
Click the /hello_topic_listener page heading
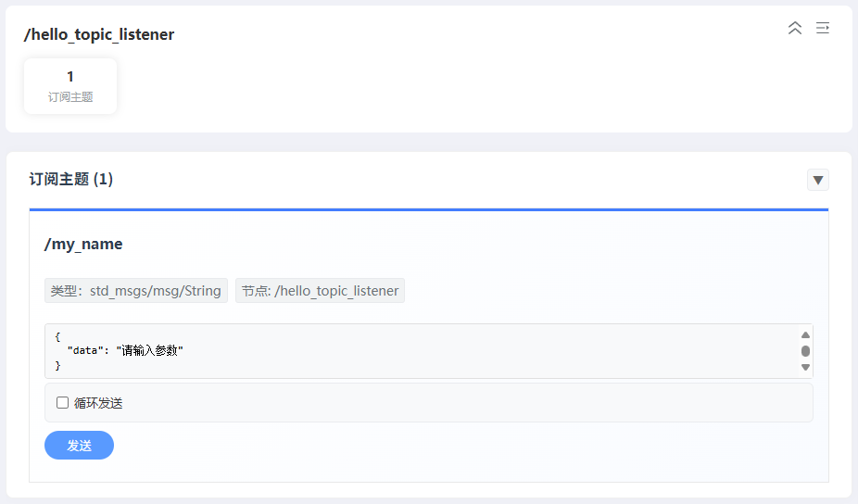(x=99, y=35)
